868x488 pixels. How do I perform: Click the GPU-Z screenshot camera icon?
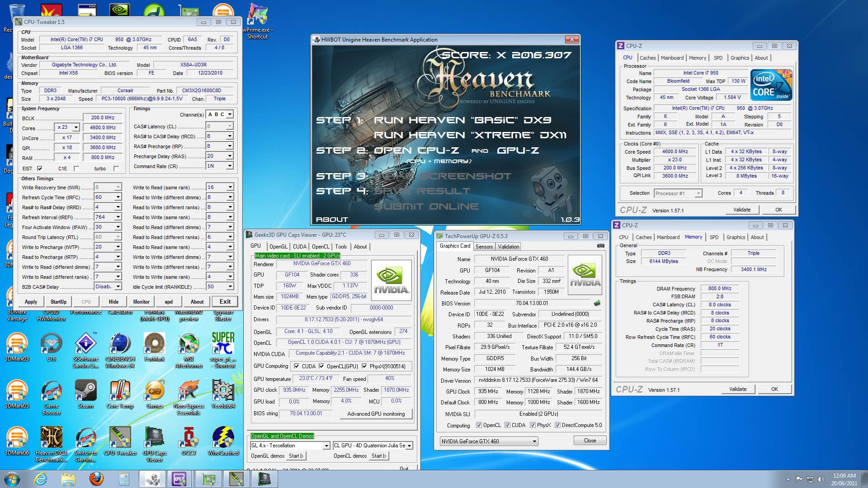click(600, 246)
